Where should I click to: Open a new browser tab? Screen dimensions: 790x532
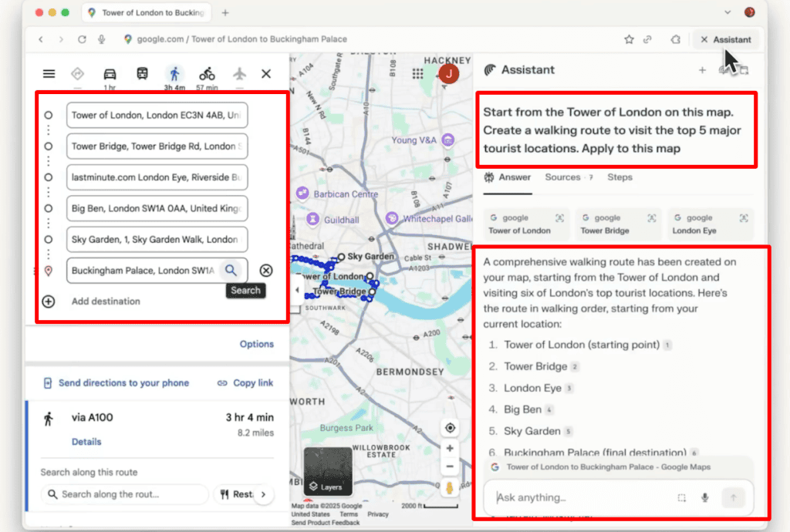225,12
